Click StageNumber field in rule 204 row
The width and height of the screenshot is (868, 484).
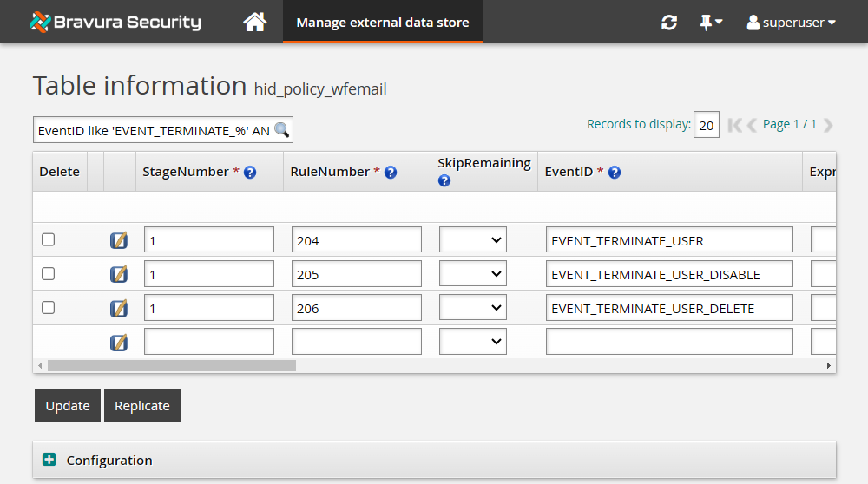click(208, 239)
